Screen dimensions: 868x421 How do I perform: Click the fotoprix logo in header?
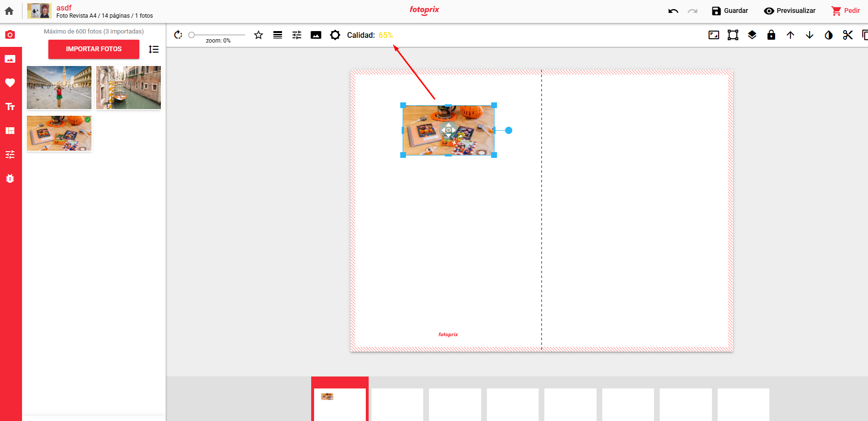tap(424, 10)
